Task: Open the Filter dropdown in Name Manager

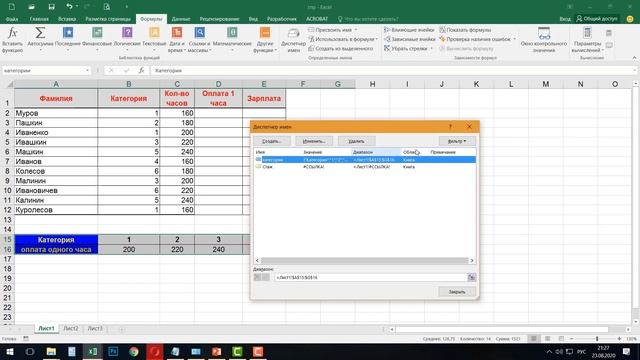Action: 457,141
